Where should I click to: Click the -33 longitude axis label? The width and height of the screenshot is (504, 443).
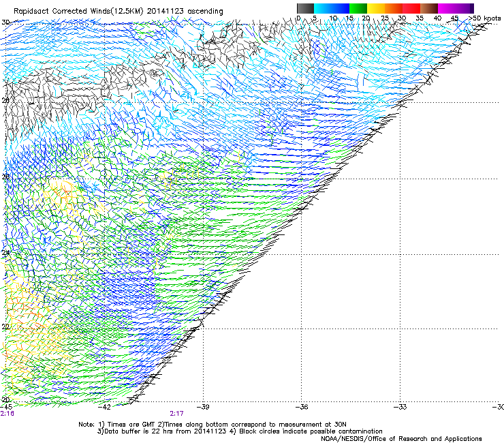[x=400, y=407]
